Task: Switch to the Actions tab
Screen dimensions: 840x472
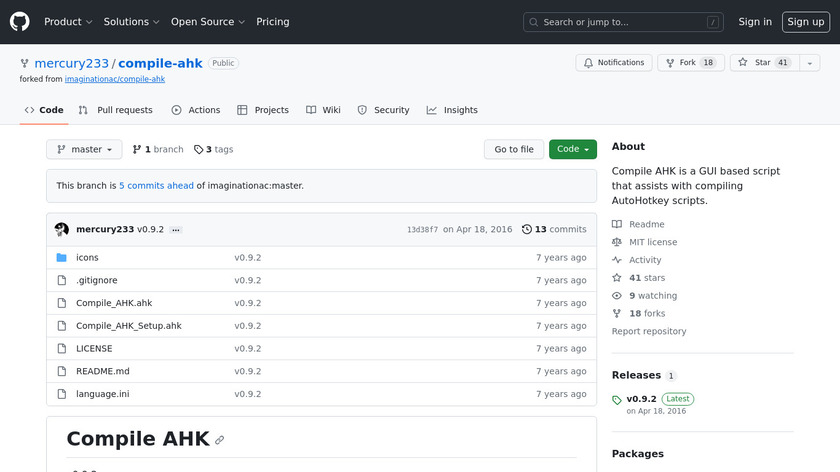Action: [x=196, y=110]
